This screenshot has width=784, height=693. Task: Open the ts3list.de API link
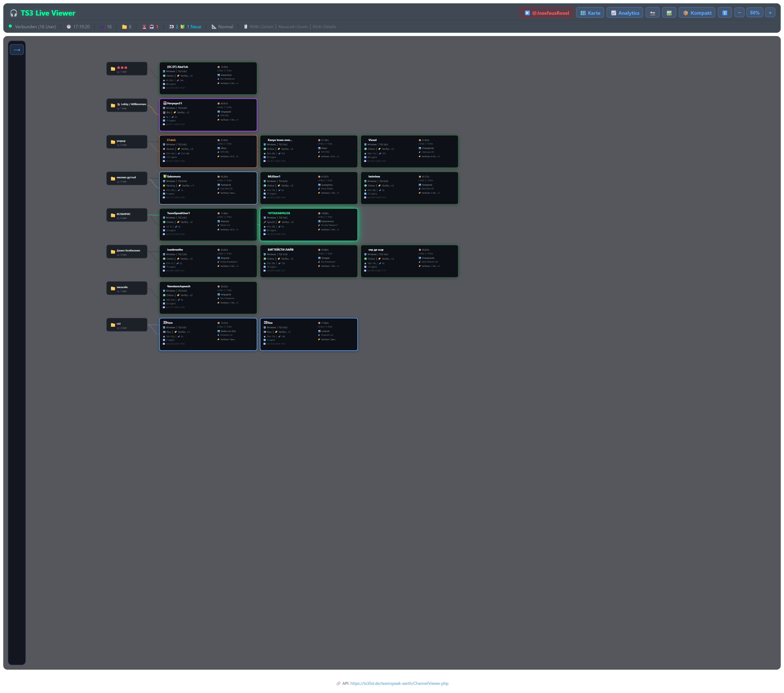point(399,683)
